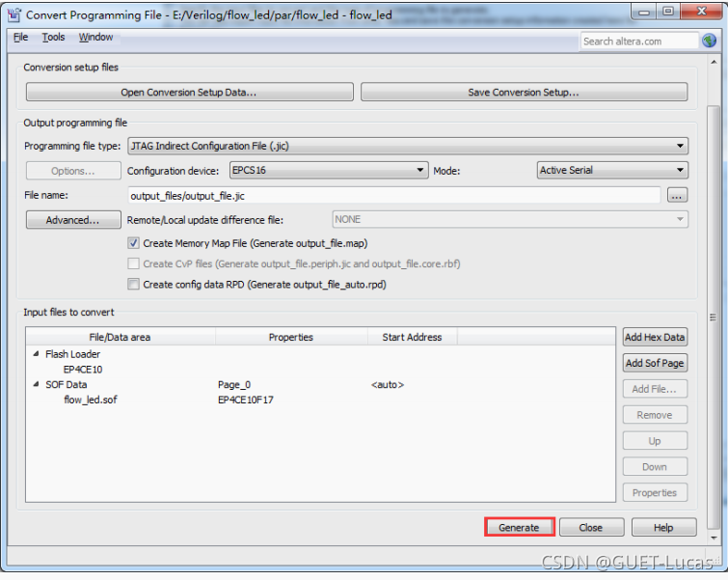Viewport: 728px width, 580px height.
Task: Open the Programming file type dropdown
Action: pyautogui.click(x=408, y=146)
